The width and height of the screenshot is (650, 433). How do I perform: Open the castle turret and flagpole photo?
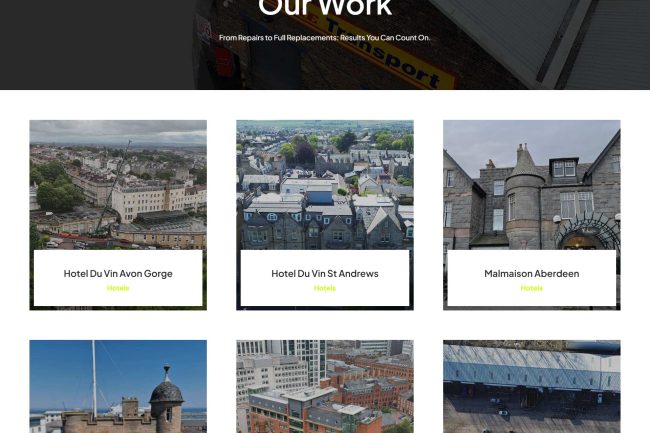118,387
